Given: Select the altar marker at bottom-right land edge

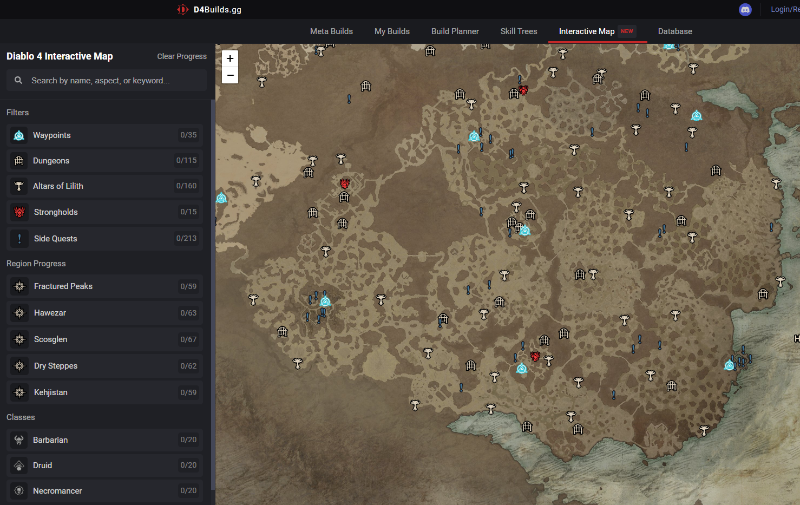Looking at the screenshot, I should click(x=704, y=431).
